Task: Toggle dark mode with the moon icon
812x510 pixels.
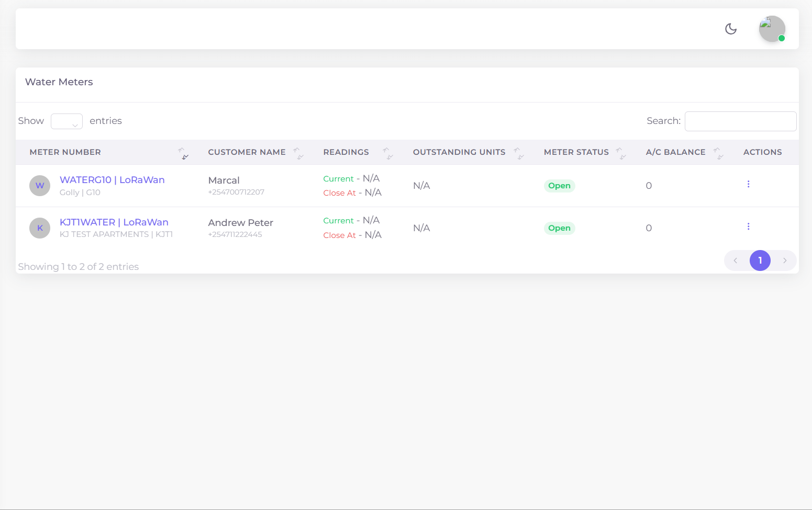Action: (x=731, y=29)
